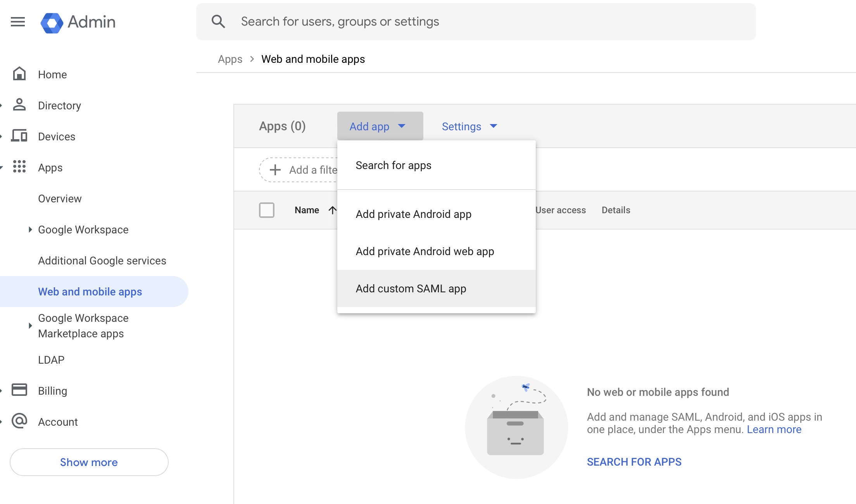Select the Home icon in sidebar
Screen dimensions: 856x504
pos(19,74)
